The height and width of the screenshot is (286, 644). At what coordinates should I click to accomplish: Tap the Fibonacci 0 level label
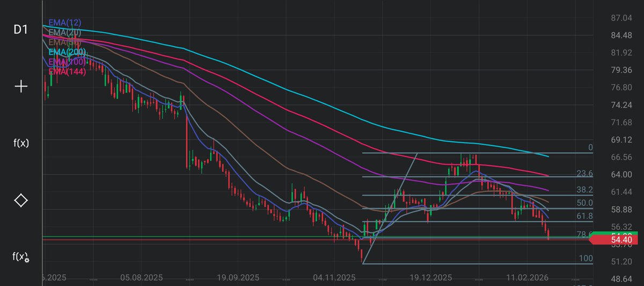590,147
